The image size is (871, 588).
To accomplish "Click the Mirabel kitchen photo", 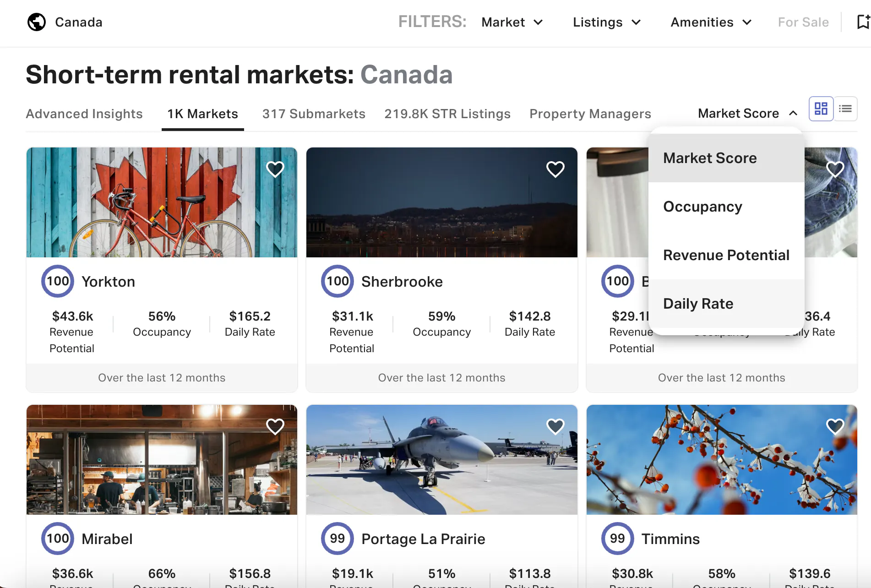I will click(x=162, y=460).
